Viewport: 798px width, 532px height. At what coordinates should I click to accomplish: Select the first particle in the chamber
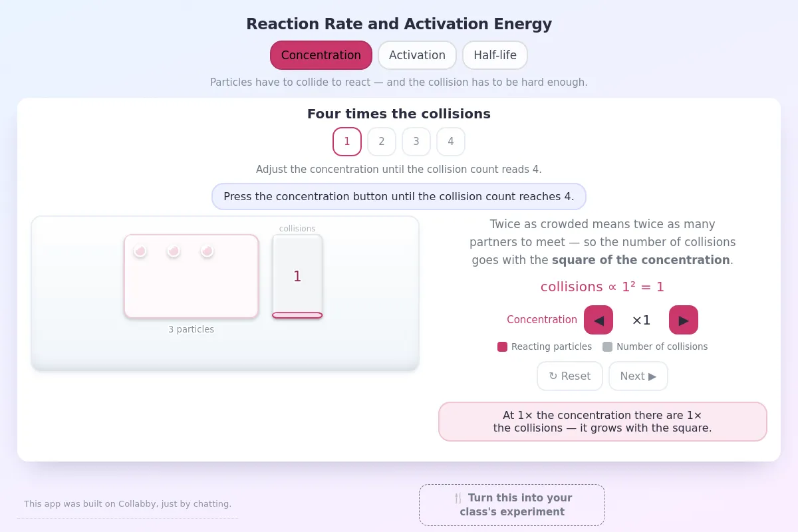click(140, 251)
